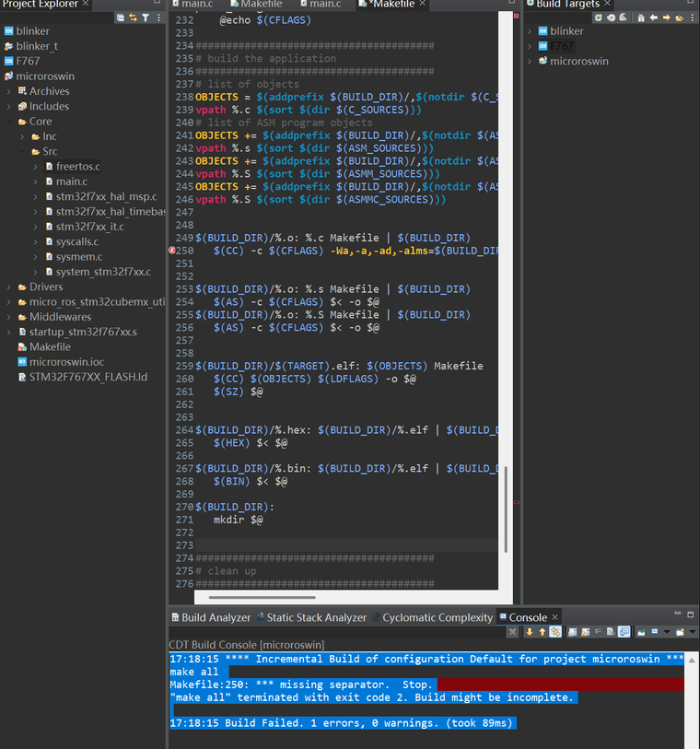Select blinker_t project
700x749 pixels.
(x=31, y=46)
